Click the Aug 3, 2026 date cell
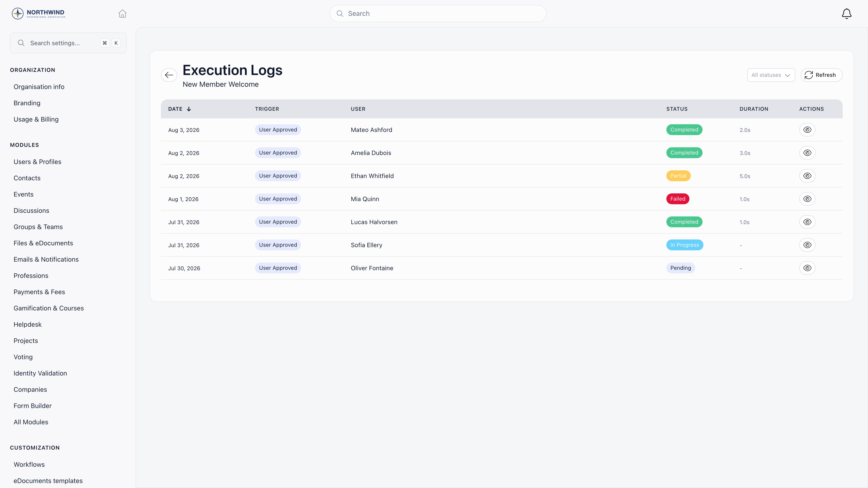This screenshot has height=488, width=868. click(x=184, y=130)
